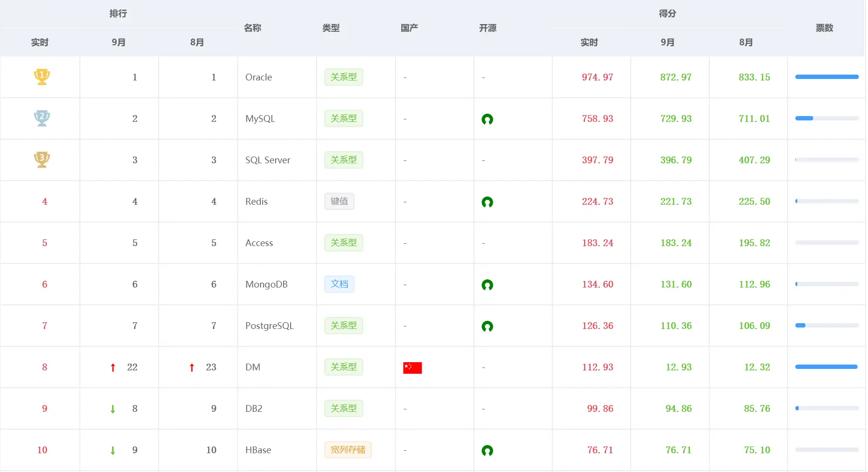The image size is (868, 472).
Task: Select the 关系型 tag in the DM row
Action: [344, 367]
